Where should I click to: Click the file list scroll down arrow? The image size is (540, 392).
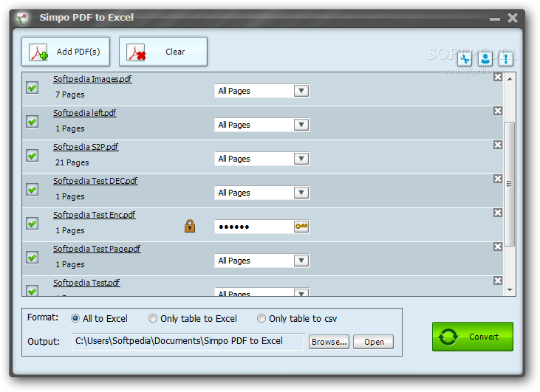click(x=510, y=290)
